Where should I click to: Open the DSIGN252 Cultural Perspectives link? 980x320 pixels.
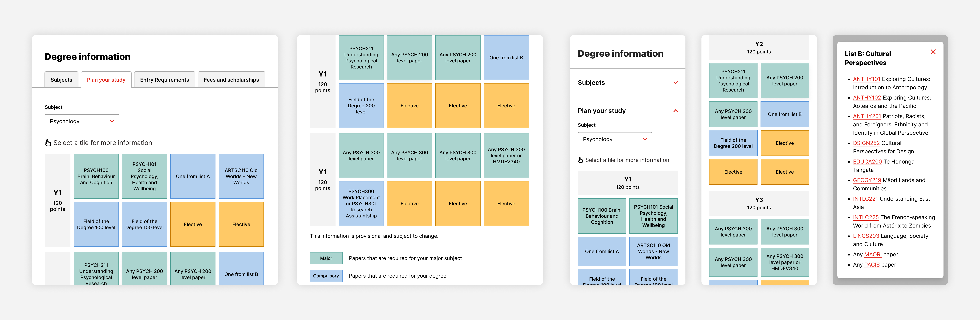[x=866, y=143]
